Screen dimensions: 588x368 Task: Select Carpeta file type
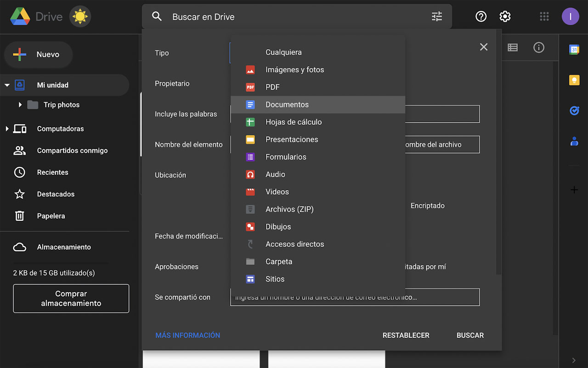click(x=318, y=262)
